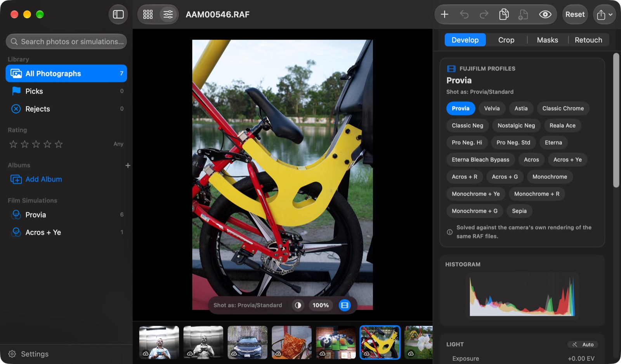The image size is (621, 364).
Task: Reset all adjustments
Action: point(575,14)
